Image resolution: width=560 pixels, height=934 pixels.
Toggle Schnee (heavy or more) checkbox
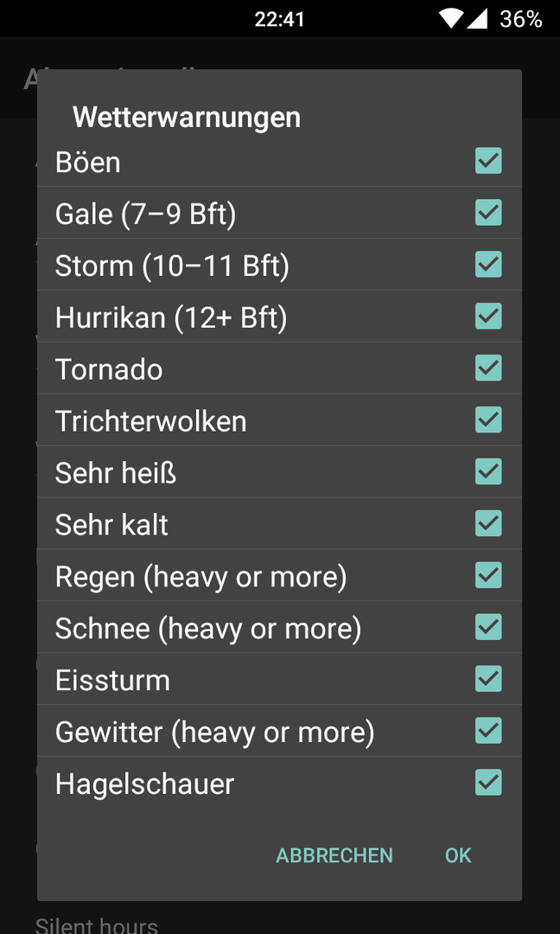point(488,627)
